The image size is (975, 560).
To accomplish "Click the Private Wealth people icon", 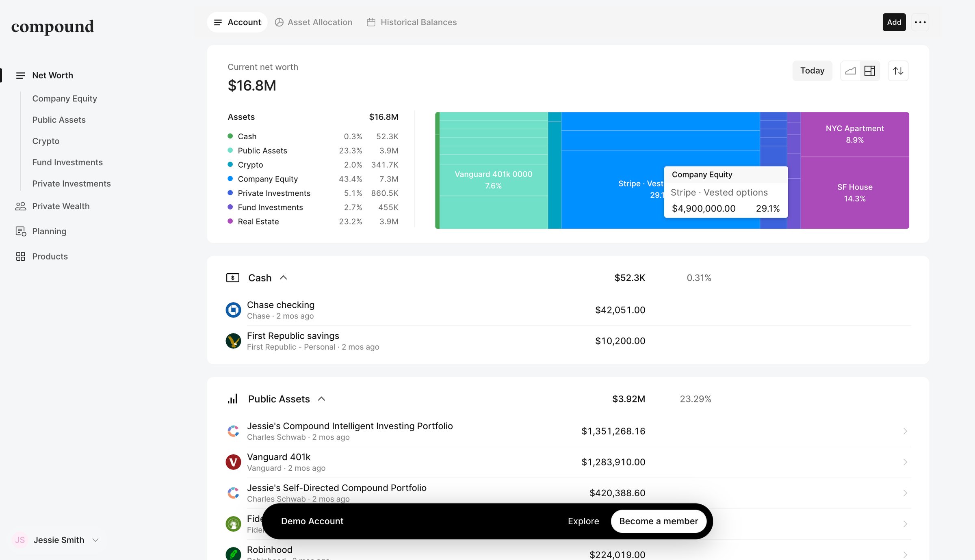I will pos(20,206).
